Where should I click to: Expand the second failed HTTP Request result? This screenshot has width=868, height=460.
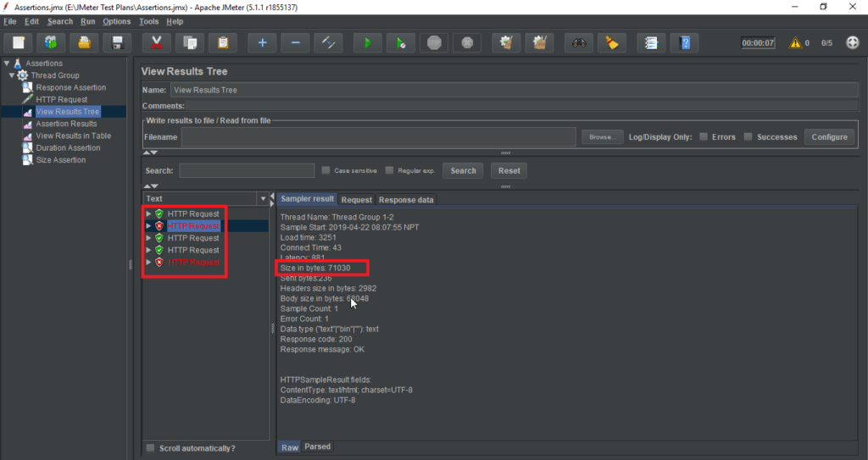pos(148,226)
